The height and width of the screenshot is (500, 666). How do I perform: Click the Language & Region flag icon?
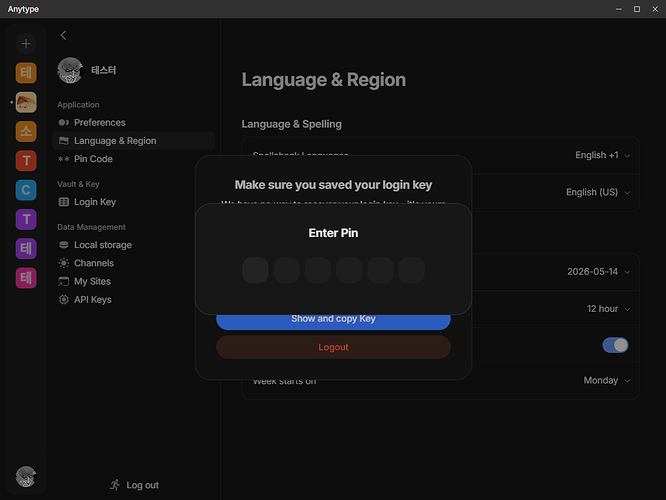point(64,141)
